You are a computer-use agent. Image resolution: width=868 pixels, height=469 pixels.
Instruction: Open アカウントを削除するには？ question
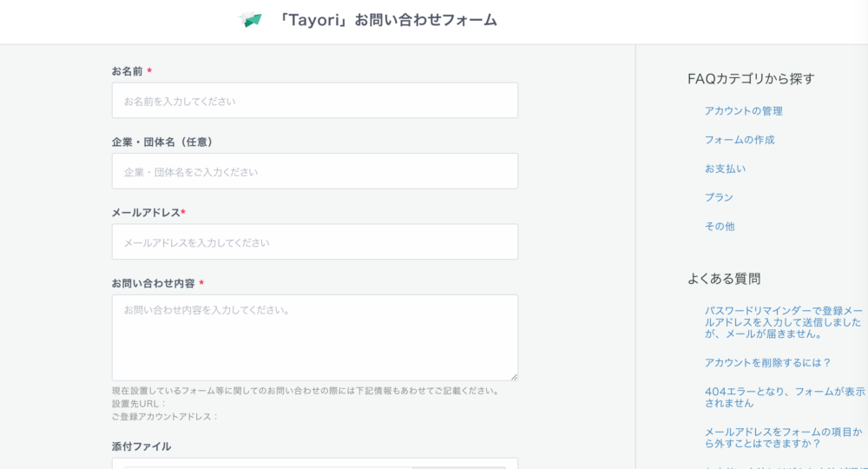(x=767, y=363)
